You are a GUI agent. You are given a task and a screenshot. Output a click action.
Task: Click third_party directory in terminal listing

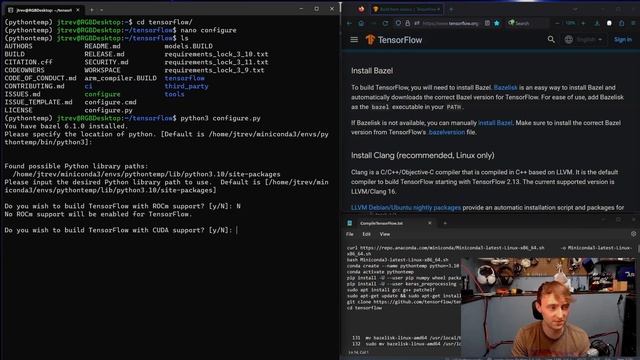pos(186,86)
